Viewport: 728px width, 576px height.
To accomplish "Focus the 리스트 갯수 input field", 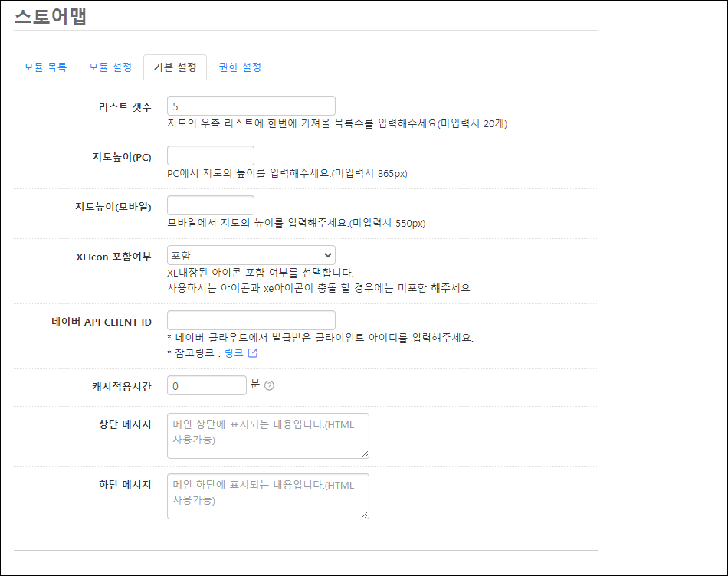I will coord(251,106).
